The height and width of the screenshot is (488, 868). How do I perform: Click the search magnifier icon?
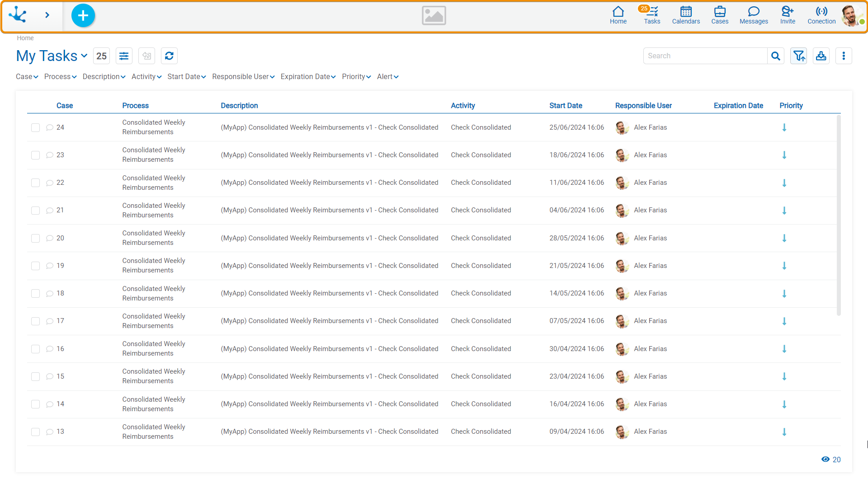coord(776,56)
